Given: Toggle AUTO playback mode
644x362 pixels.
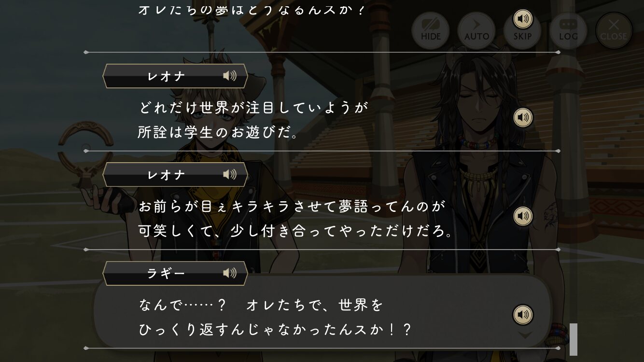Looking at the screenshot, I should pyautogui.click(x=476, y=31).
